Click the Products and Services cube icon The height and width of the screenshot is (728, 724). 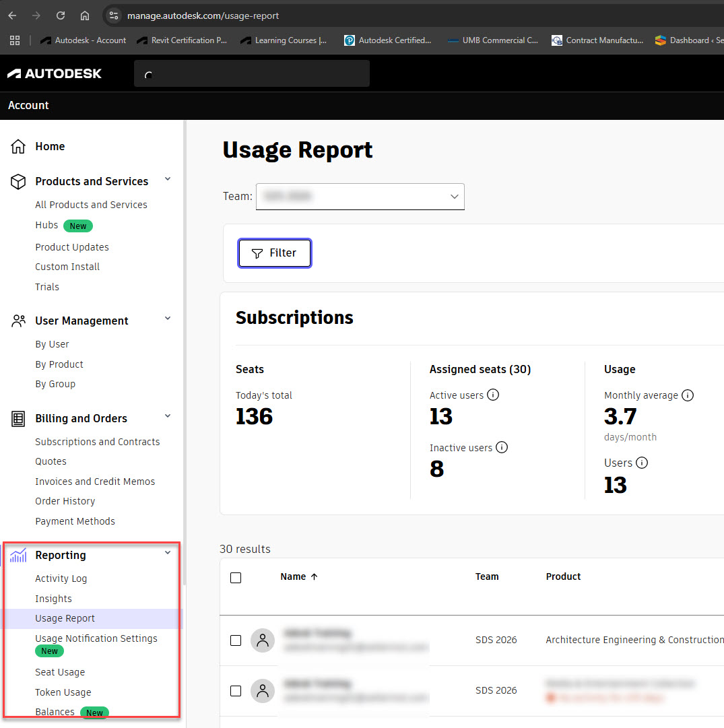18,182
